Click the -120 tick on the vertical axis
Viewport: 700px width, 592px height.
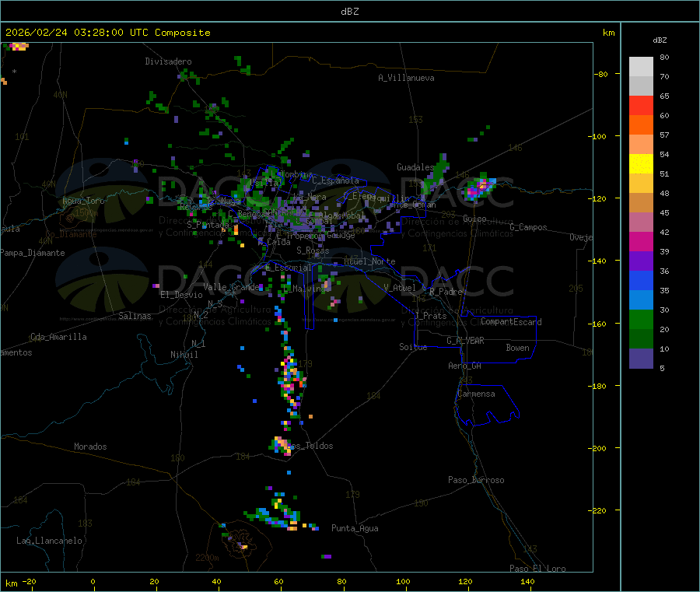[x=597, y=198]
